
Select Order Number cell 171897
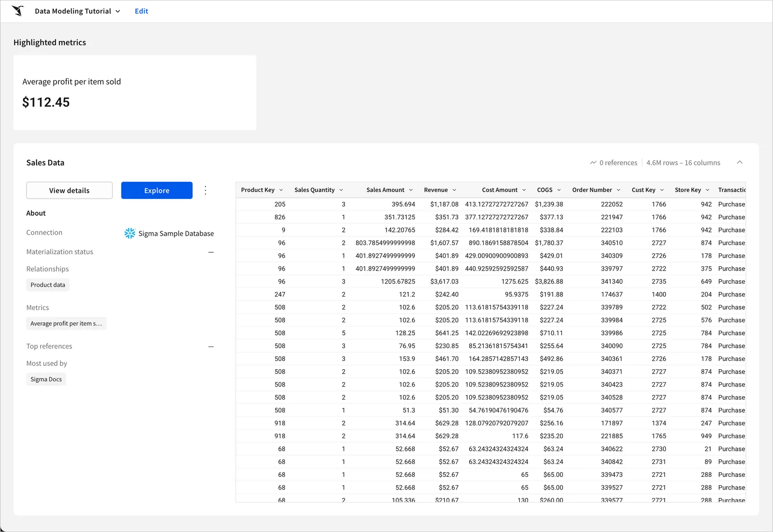[597, 423]
